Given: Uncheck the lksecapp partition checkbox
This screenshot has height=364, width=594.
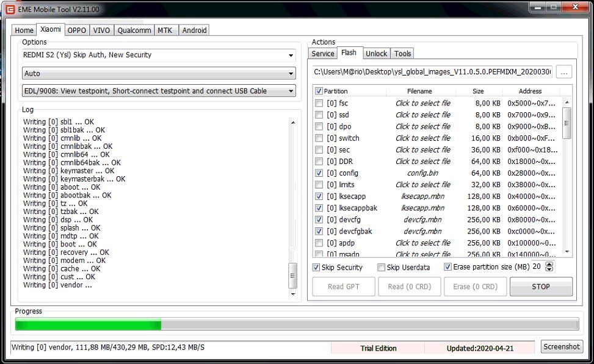Looking at the screenshot, I should pos(319,196).
